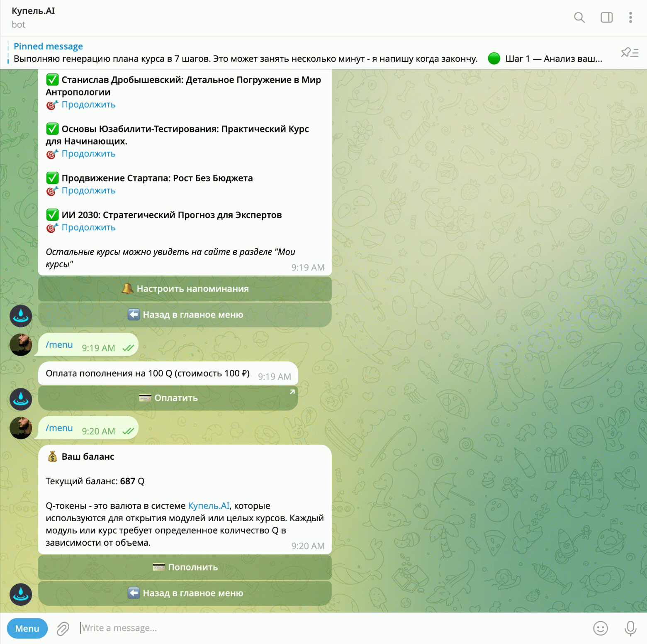
Task: Attach a file using the paperclip
Action: [x=62, y=628]
